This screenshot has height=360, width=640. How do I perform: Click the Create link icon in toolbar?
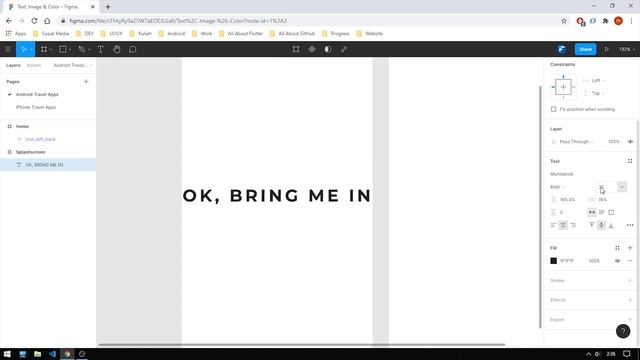[x=344, y=49]
